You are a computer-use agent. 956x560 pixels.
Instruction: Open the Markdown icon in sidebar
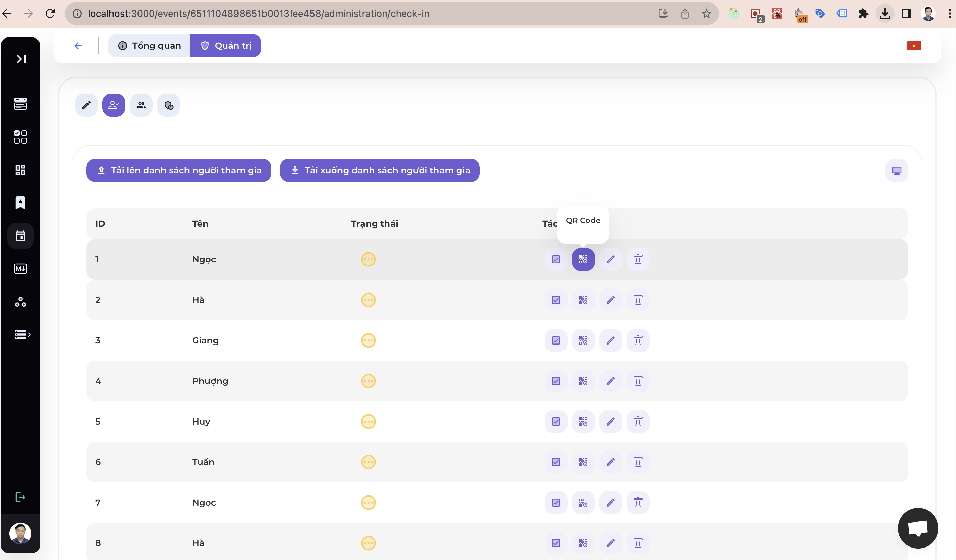tap(21, 269)
